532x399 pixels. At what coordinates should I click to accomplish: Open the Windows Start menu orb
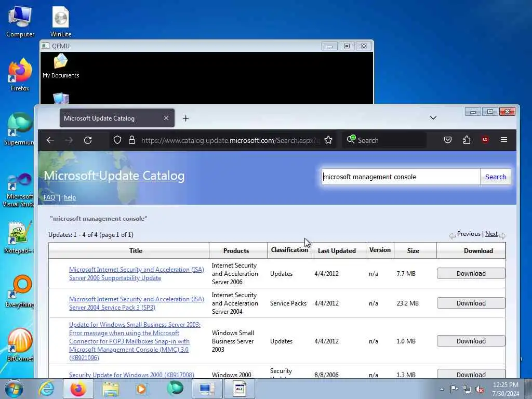tap(14, 389)
